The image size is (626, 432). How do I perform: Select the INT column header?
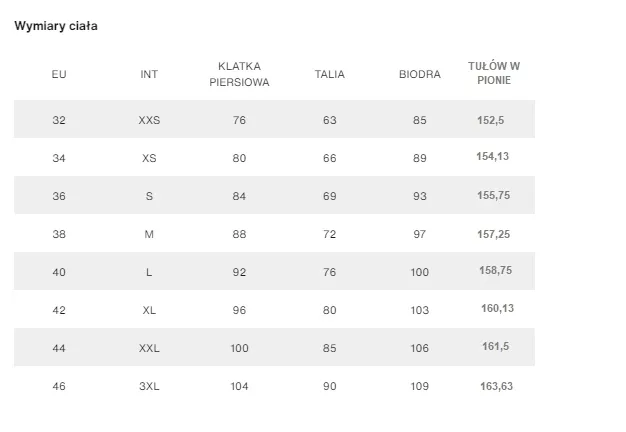[x=149, y=74]
